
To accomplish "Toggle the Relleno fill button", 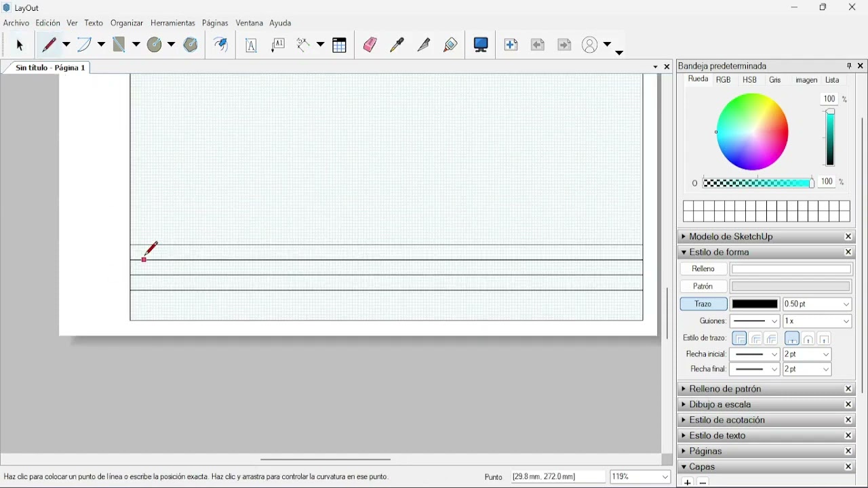I will (704, 269).
